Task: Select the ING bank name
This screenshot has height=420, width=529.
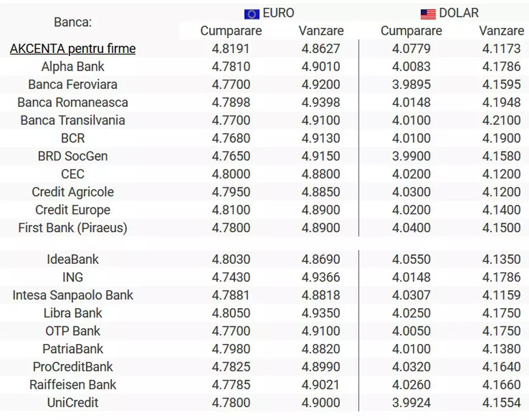Action: [73, 277]
